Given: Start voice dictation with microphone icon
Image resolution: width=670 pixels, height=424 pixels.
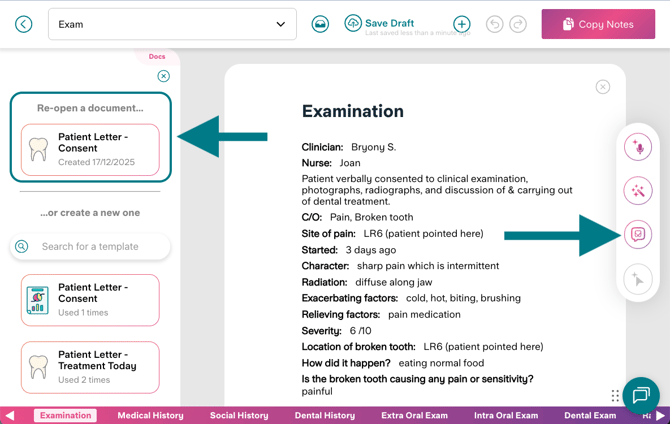Looking at the screenshot, I should click(637, 147).
